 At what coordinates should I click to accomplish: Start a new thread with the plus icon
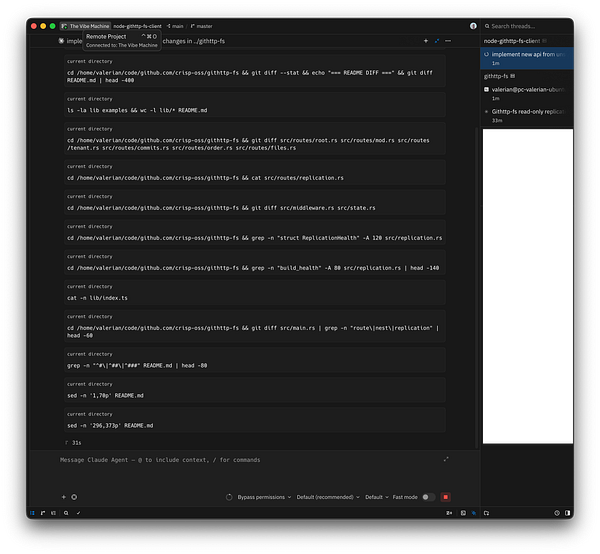coord(426,41)
